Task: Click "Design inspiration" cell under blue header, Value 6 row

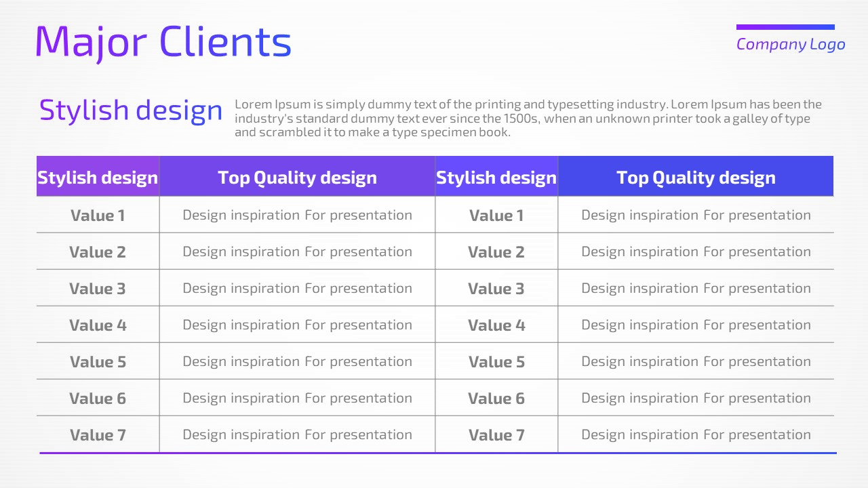Action: tap(696, 399)
